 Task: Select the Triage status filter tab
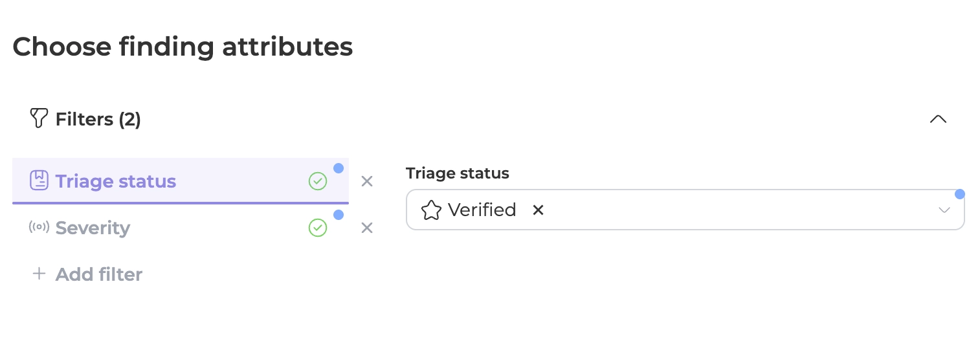tap(116, 181)
